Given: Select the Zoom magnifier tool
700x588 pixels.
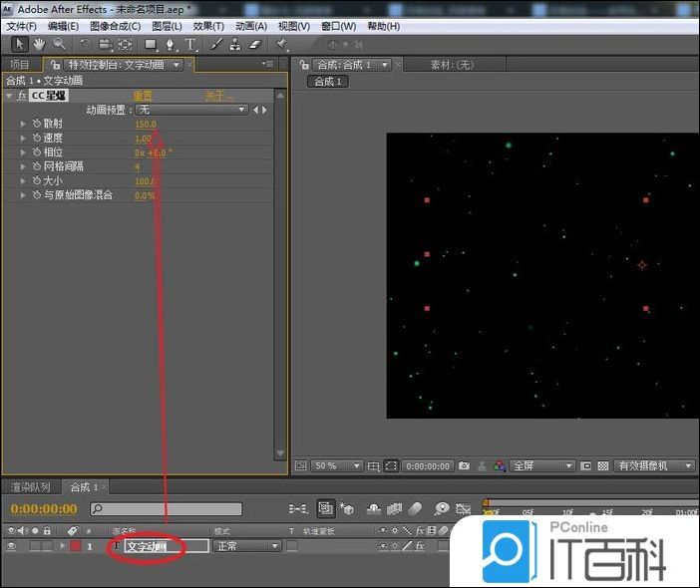Looking at the screenshot, I should 60,45.
